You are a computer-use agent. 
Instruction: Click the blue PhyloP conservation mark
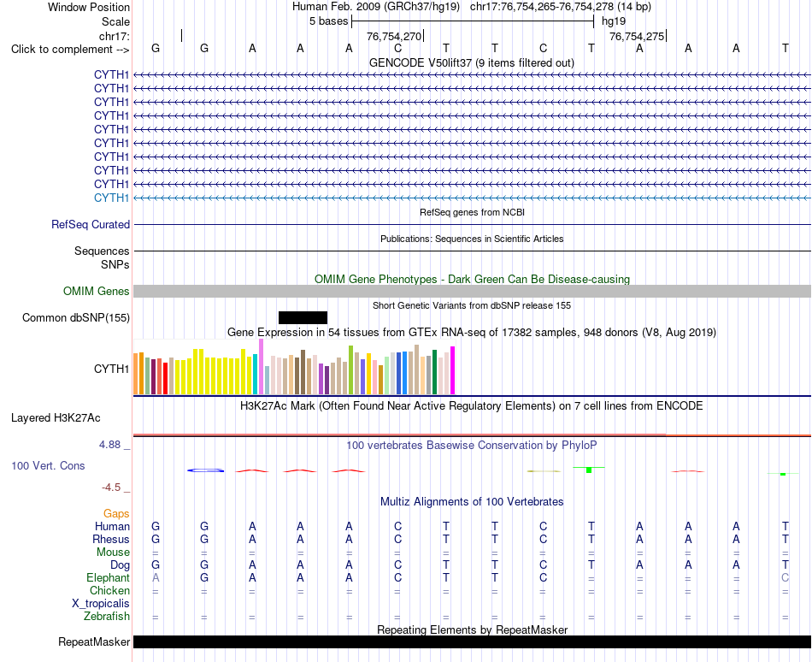(206, 470)
